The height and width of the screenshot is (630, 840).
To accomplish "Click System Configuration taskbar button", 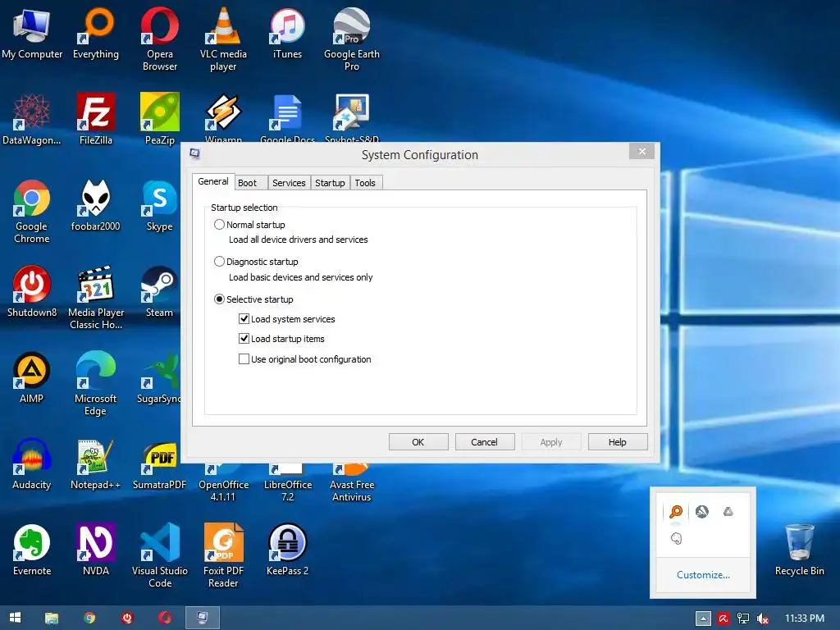I will (203, 619).
